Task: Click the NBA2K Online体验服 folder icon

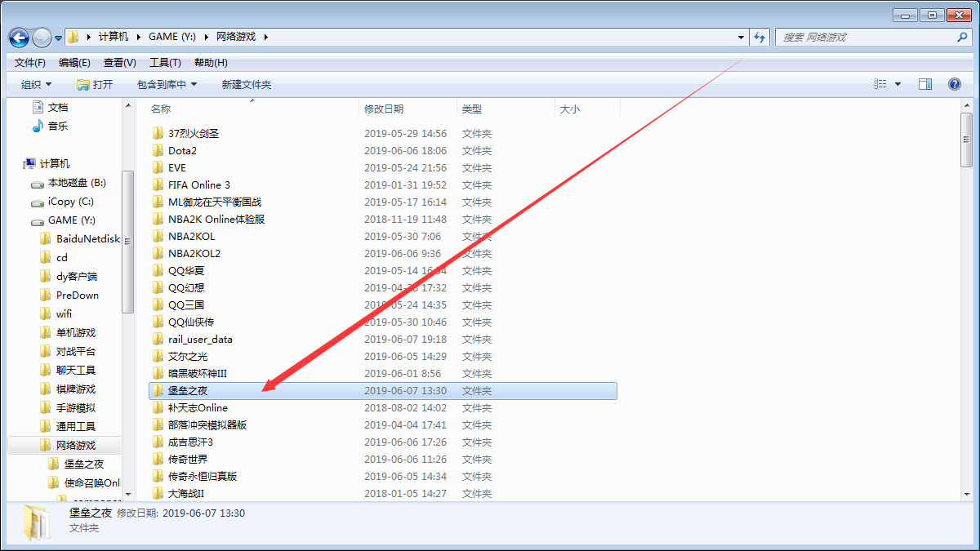Action: pyautogui.click(x=158, y=219)
